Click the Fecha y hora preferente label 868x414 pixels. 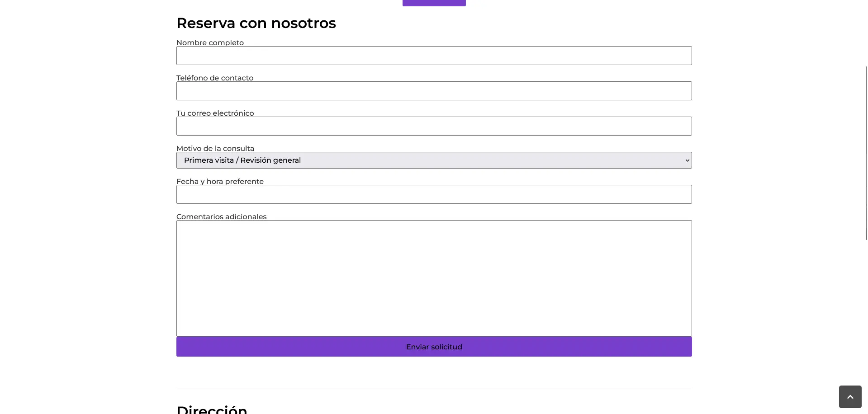pos(220,181)
